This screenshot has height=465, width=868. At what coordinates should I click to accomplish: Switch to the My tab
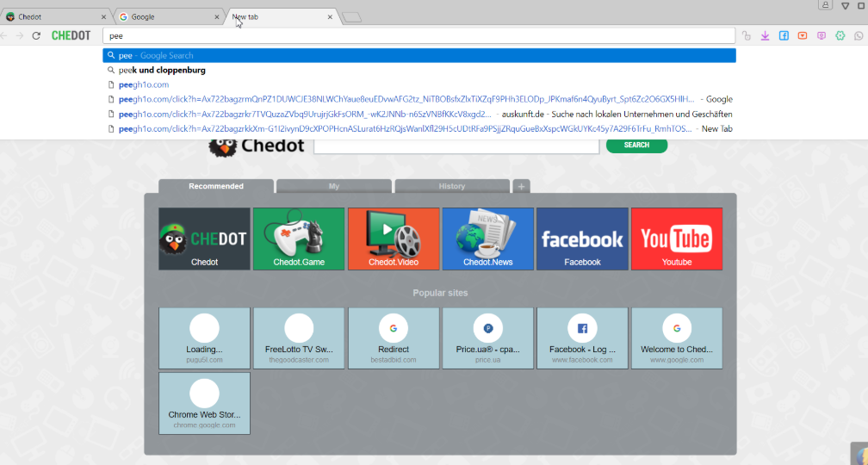pos(334,186)
